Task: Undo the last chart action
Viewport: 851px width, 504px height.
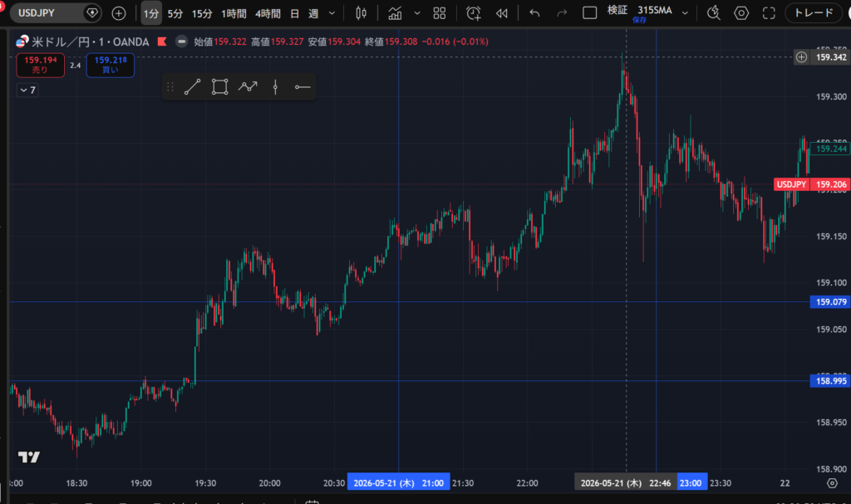Action: pyautogui.click(x=534, y=13)
